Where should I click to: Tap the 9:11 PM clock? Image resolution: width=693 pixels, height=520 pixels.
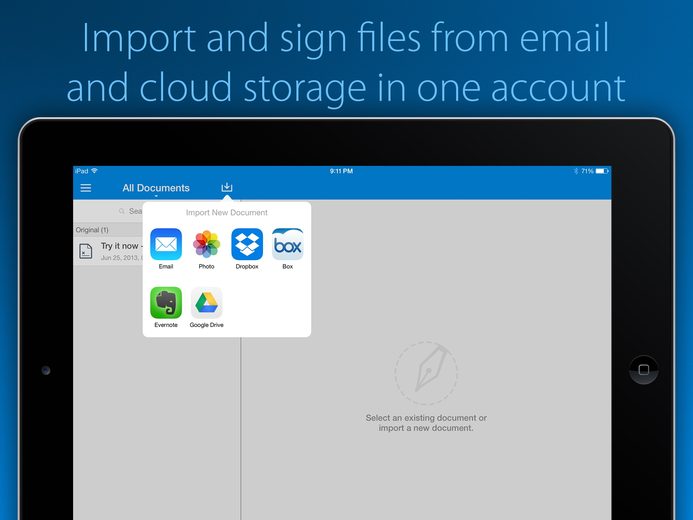[x=341, y=171]
